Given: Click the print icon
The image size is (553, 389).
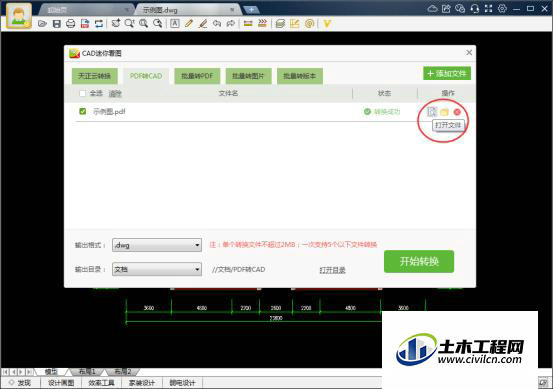Looking at the screenshot, I should [x=71, y=24].
